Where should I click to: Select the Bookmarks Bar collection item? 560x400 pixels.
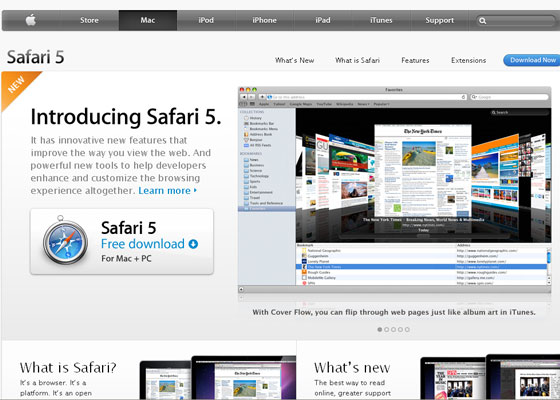(259, 124)
